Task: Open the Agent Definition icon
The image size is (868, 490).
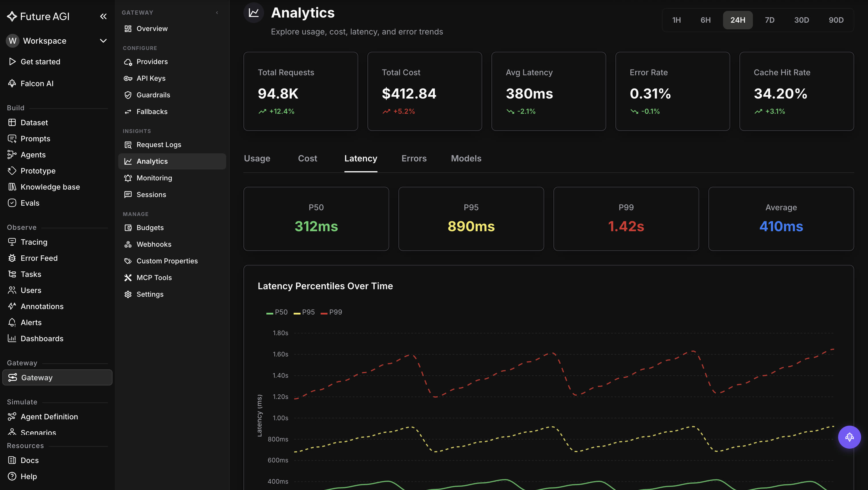Action: coord(12,416)
